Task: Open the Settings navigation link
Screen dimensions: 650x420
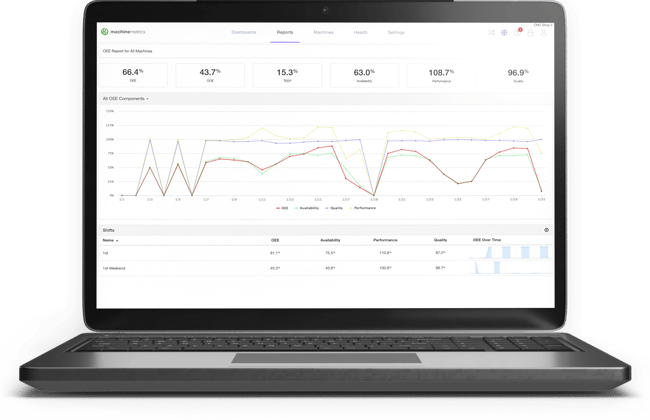Action: (396, 32)
